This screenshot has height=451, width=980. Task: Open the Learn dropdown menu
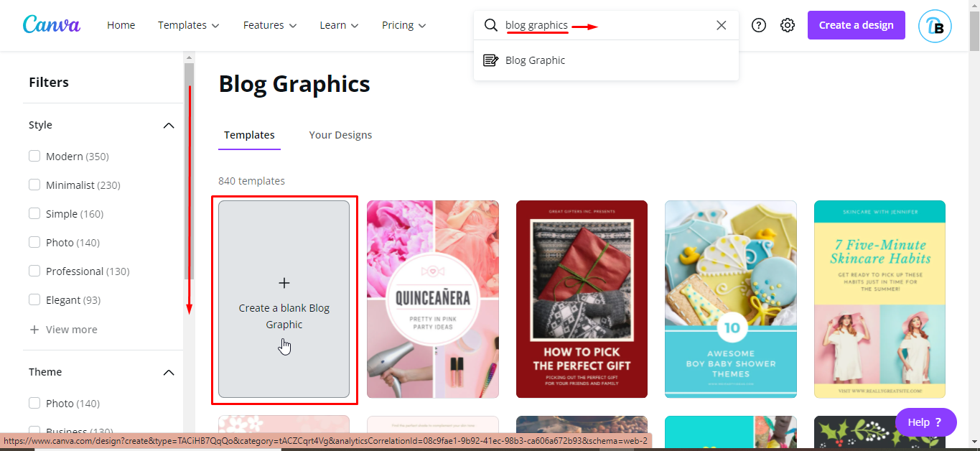tap(340, 25)
